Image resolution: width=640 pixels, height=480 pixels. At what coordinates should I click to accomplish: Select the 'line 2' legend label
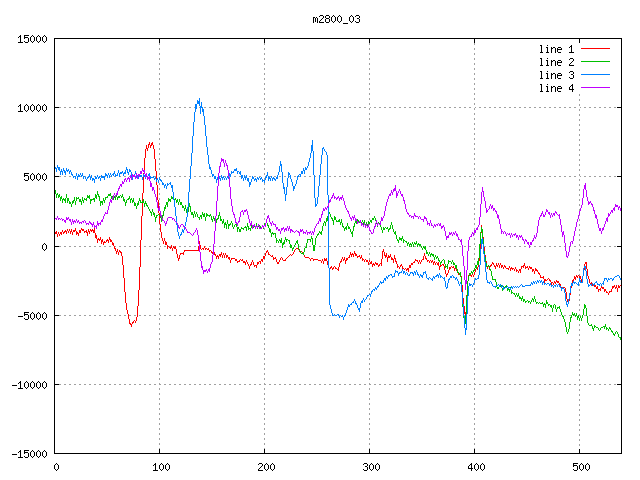(x=557, y=62)
